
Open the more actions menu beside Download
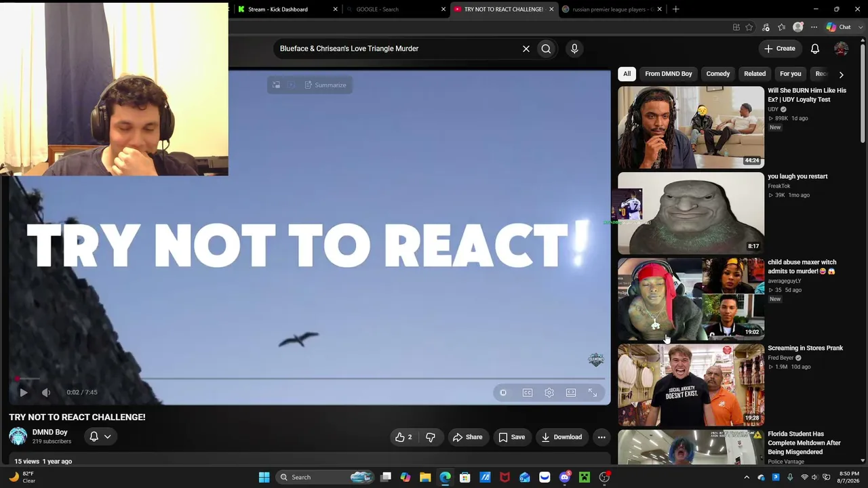(601, 437)
